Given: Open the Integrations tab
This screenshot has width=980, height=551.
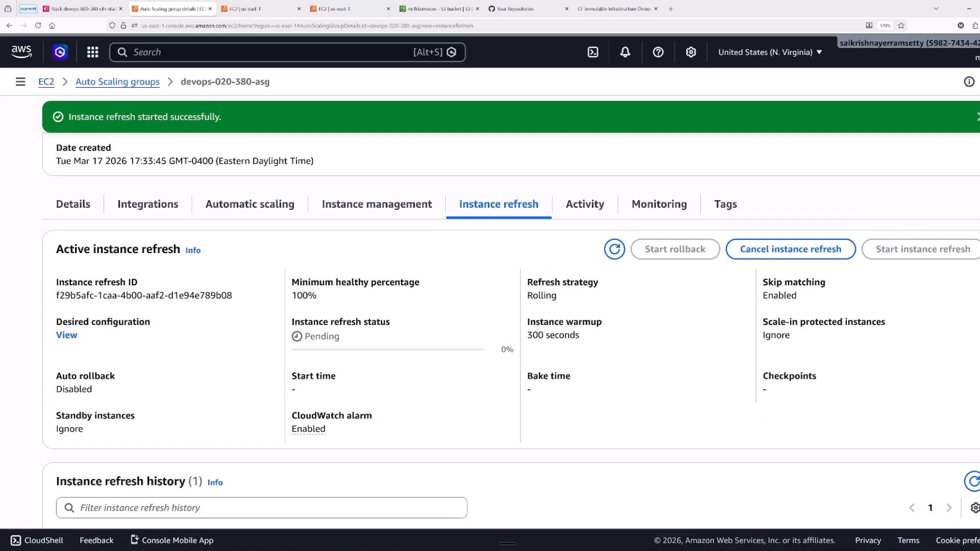Looking at the screenshot, I should pyautogui.click(x=148, y=204).
